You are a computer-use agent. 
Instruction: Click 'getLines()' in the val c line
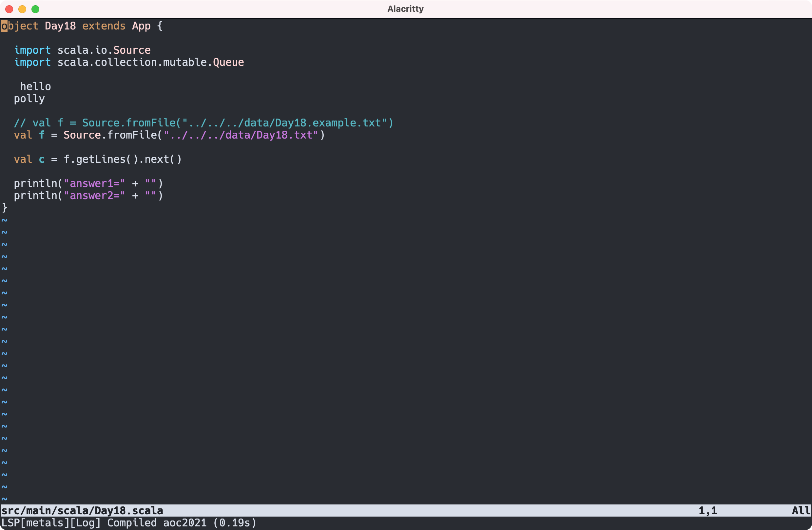(x=107, y=159)
